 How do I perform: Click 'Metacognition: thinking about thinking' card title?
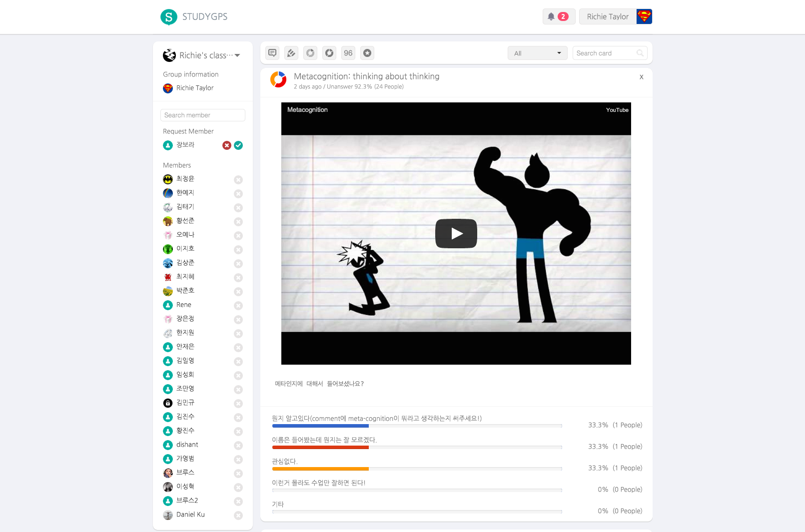pyautogui.click(x=367, y=76)
